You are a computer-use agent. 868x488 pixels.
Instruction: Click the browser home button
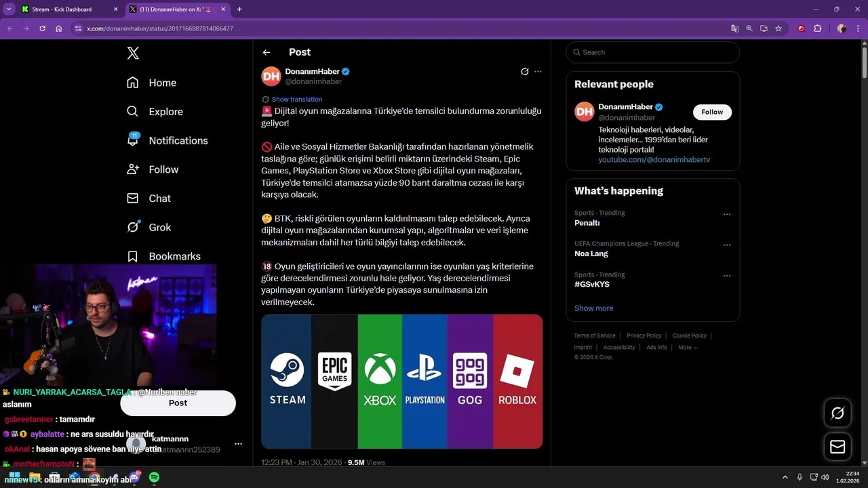[x=59, y=28]
